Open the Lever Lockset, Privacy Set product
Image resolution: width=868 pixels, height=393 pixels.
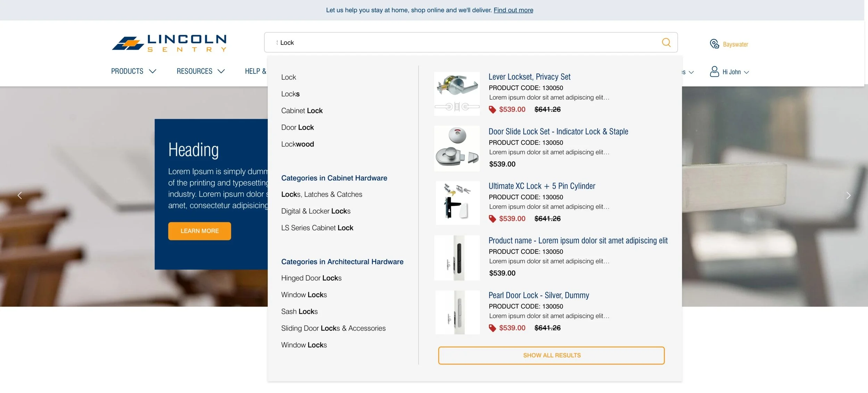(x=529, y=76)
